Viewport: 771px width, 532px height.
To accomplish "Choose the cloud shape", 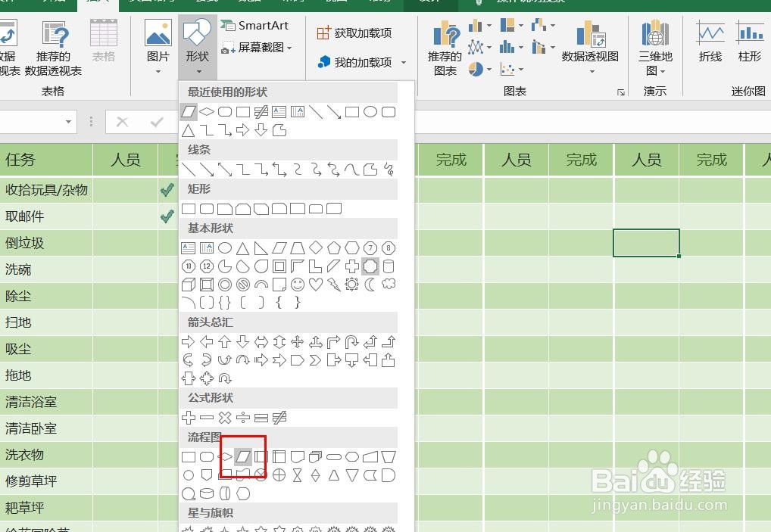I will click(389, 285).
